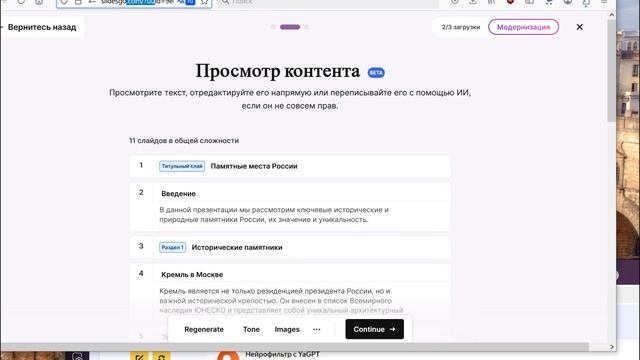Viewport: 640px width, 360px height.
Task: Click the 'Просмотр контента' heading
Action: (278, 71)
